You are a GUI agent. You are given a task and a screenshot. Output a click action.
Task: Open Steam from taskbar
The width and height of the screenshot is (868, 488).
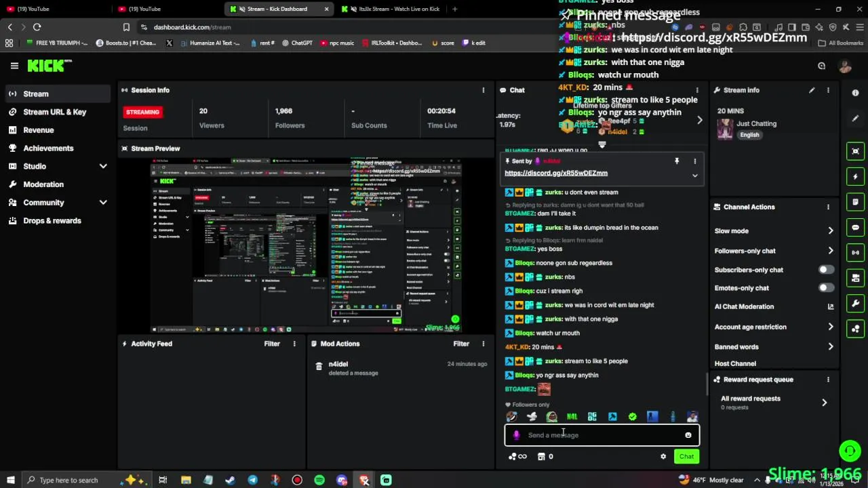click(230, 480)
